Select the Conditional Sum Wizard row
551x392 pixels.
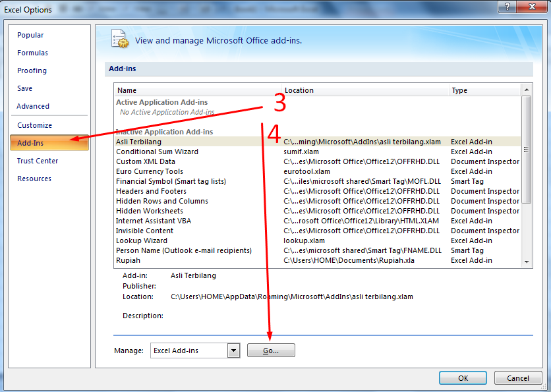click(318, 152)
